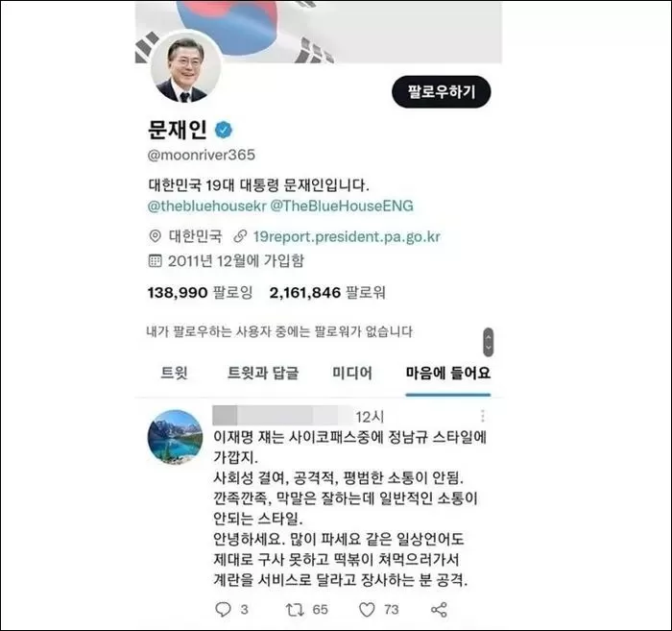Screen dimensions: 672x631
Task: View the 138,990 팔로잉 list
Action: [x=200, y=292]
